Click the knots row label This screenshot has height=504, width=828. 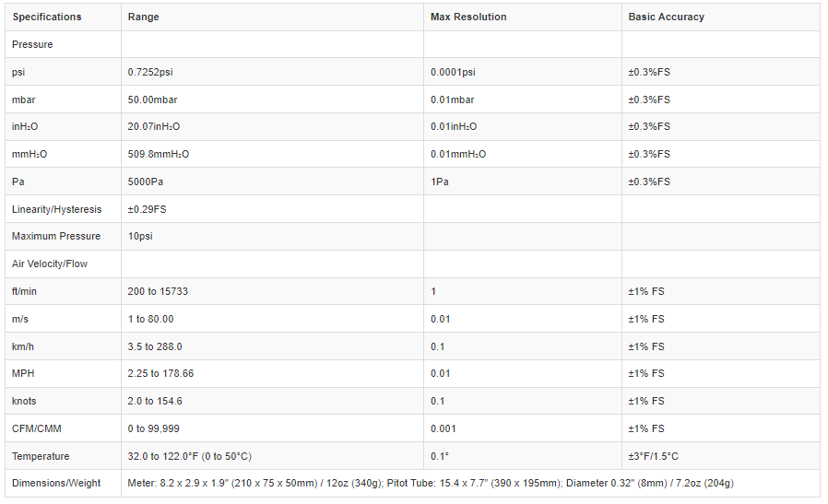pos(25,401)
